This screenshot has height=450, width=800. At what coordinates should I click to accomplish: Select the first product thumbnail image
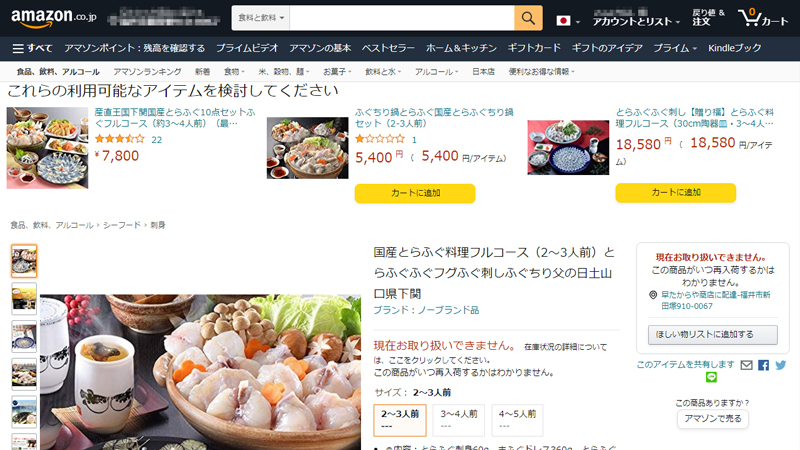[24, 261]
